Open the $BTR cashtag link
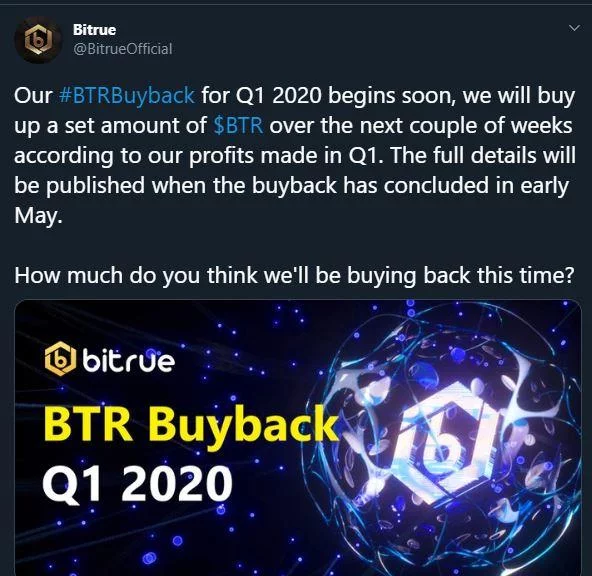This screenshot has height=576, width=592. [238, 125]
